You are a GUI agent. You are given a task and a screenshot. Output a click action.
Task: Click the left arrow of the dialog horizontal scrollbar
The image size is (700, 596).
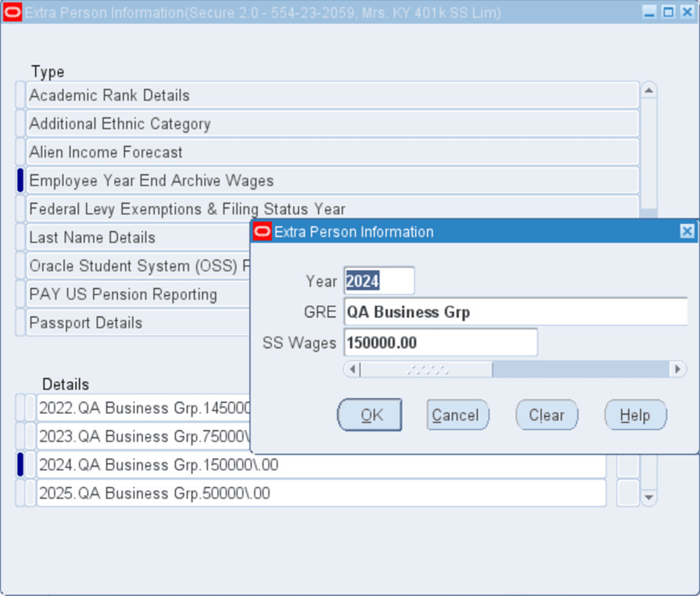[352, 369]
